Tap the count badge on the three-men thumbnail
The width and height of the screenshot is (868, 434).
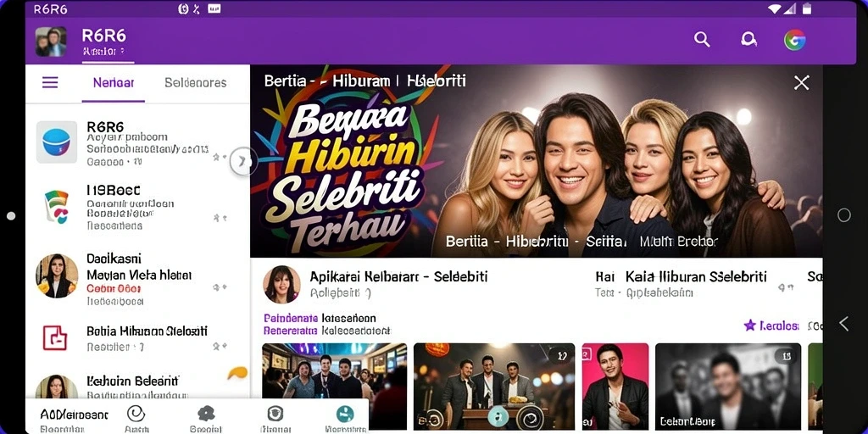point(560,355)
